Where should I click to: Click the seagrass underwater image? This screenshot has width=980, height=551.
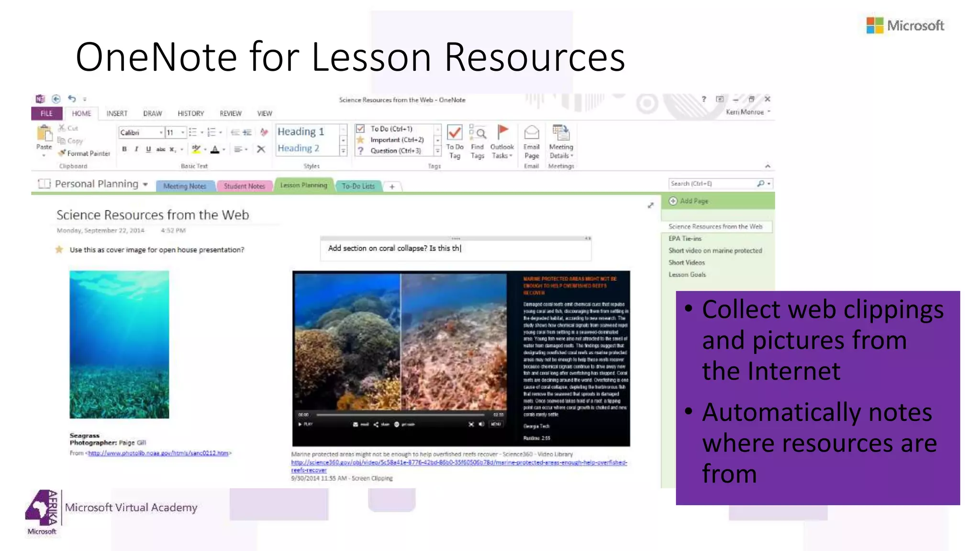tap(119, 344)
